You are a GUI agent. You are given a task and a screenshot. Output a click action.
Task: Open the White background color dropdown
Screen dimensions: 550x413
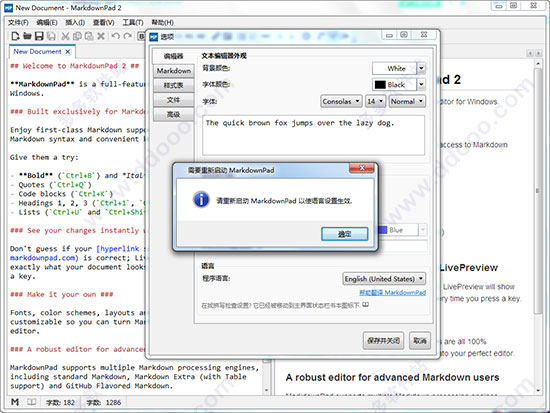421,68
